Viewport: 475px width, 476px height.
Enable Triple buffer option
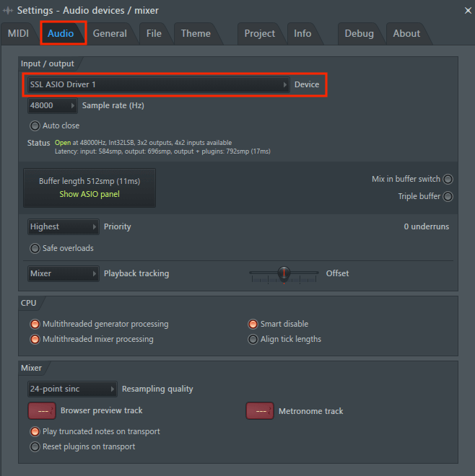(448, 196)
